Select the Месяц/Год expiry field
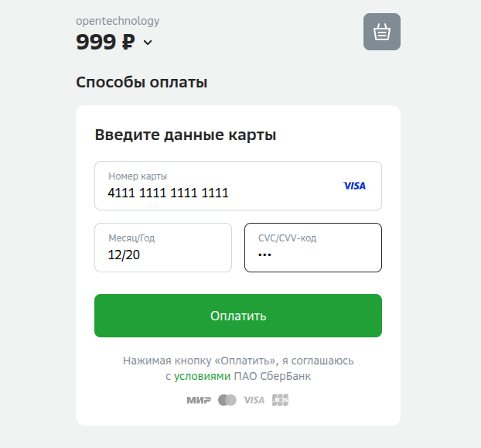 pos(163,248)
